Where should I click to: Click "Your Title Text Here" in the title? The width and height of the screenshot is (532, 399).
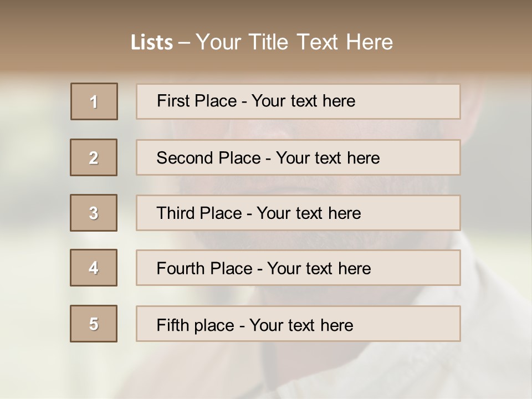tap(294, 42)
